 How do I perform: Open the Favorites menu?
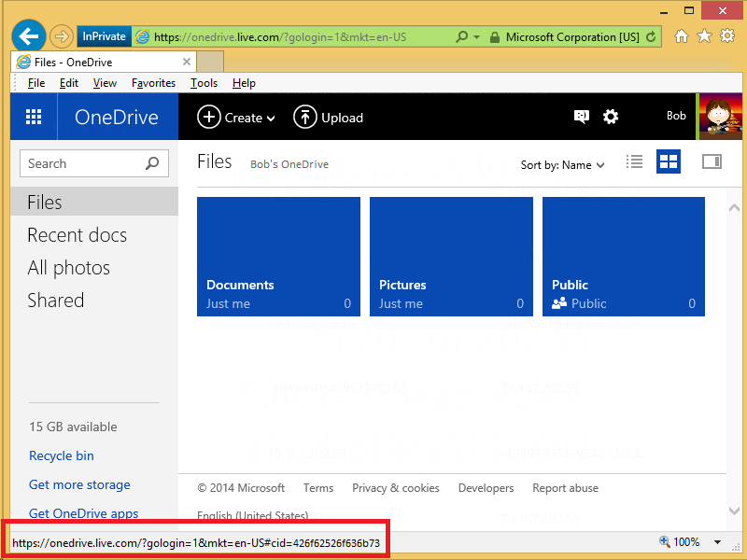point(153,83)
